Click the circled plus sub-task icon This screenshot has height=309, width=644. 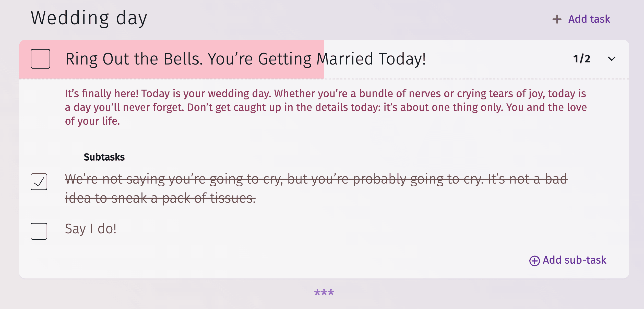534,261
